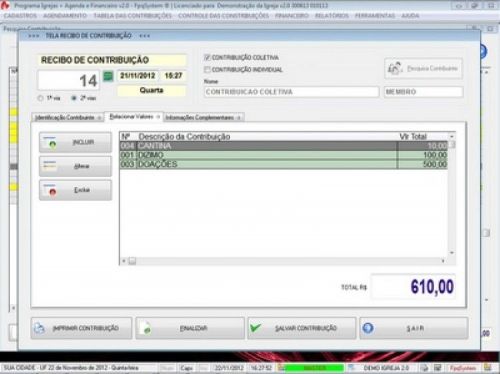Select the 1ª via radio option
Viewport: 500px width, 374px height.
click(41, 98)
